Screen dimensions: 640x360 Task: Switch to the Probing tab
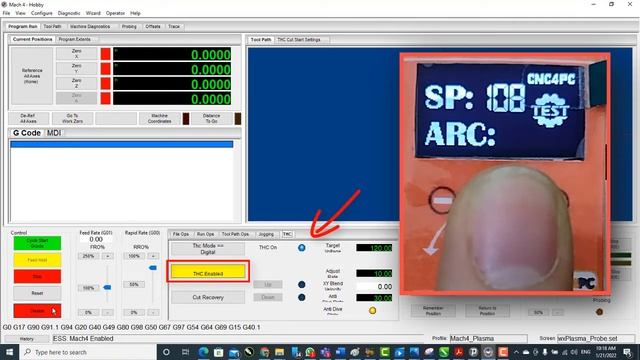tap(129, 27)
